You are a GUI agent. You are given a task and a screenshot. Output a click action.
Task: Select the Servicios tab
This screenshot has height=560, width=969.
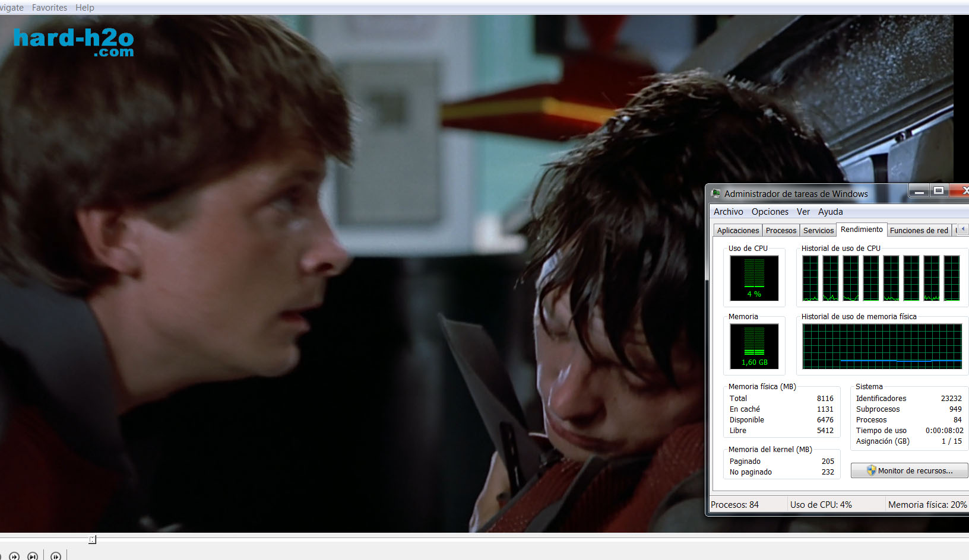pyautogui.click(x=818, y=231)
